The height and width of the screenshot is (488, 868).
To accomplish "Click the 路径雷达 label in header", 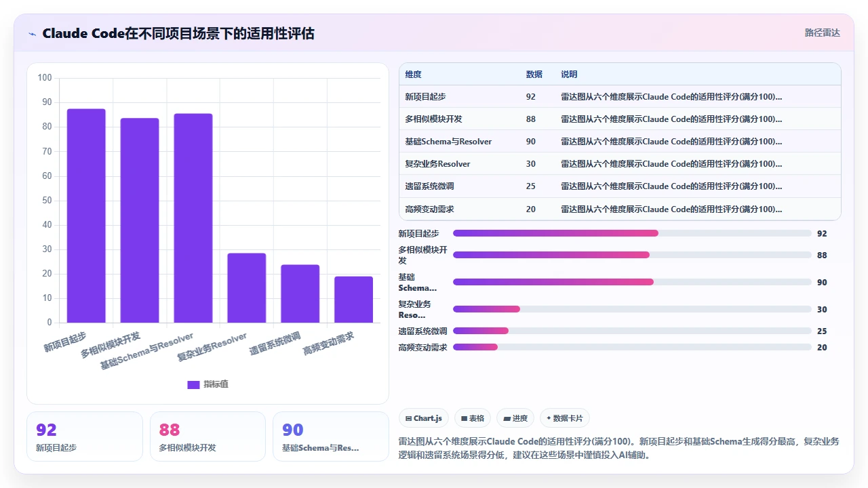I will pyautogui.click(x=822, y=33).
